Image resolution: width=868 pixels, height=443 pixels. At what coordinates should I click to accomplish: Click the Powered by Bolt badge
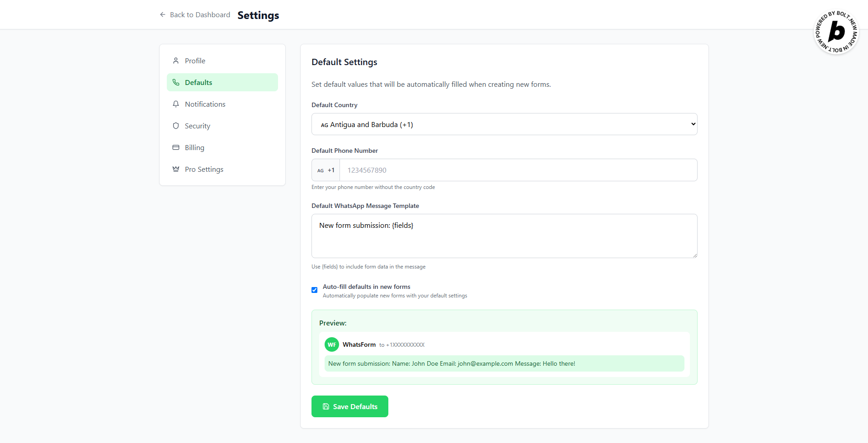[x=836, y=32]
